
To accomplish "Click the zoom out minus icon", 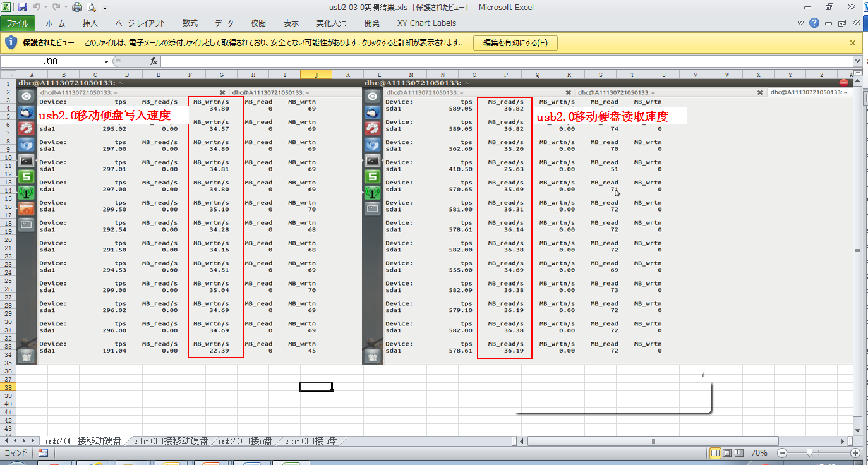I will tap(782, 453).
